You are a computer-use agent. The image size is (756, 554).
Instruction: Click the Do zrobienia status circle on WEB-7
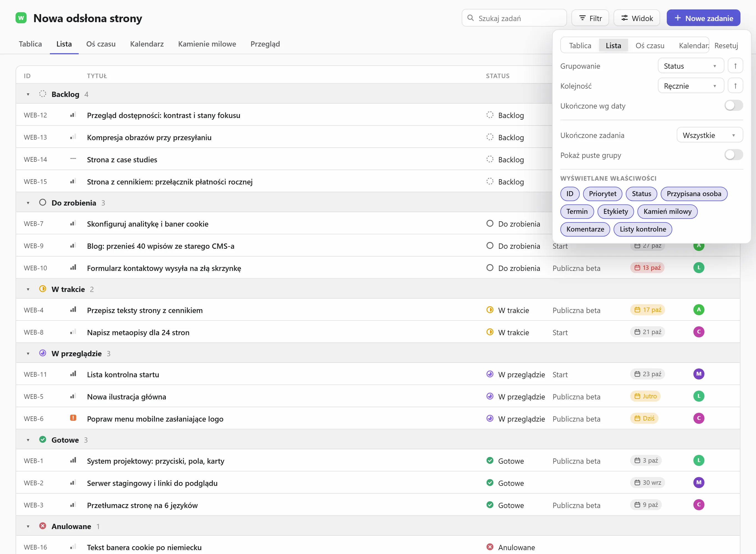[x=490, y=223]
